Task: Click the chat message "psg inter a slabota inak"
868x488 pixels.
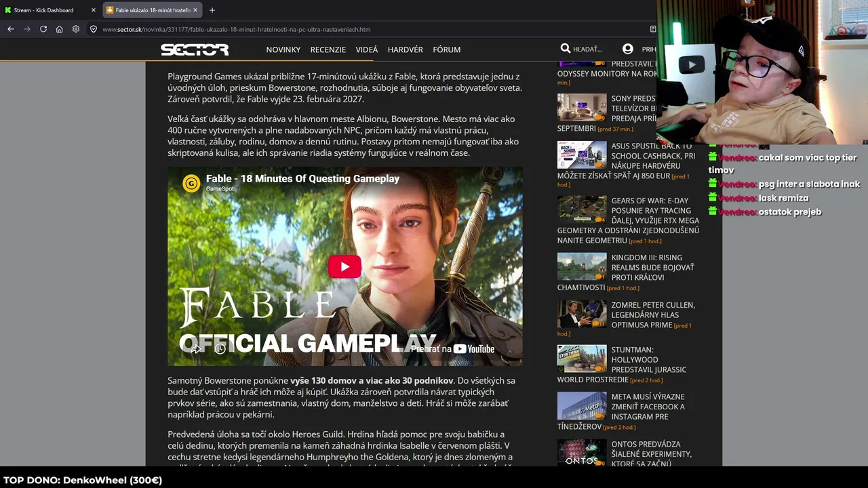Action: (x=809, y=184)
